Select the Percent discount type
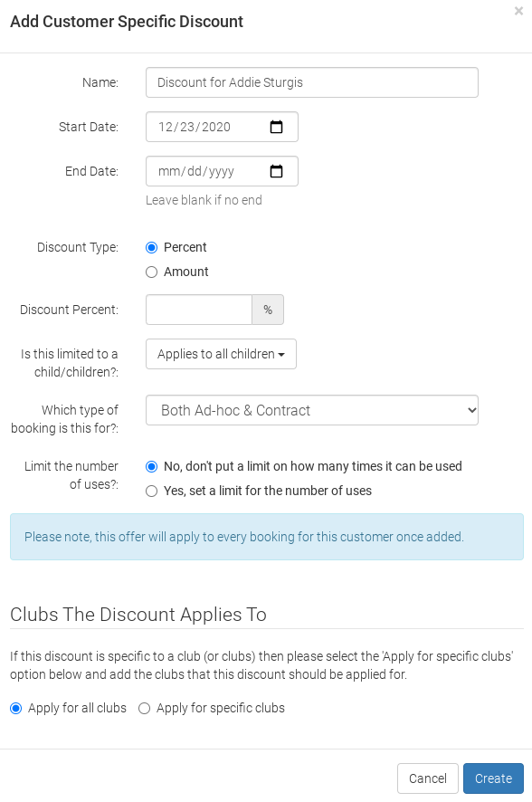The height and width of the screenshot is (802, 532). [151, 247]
